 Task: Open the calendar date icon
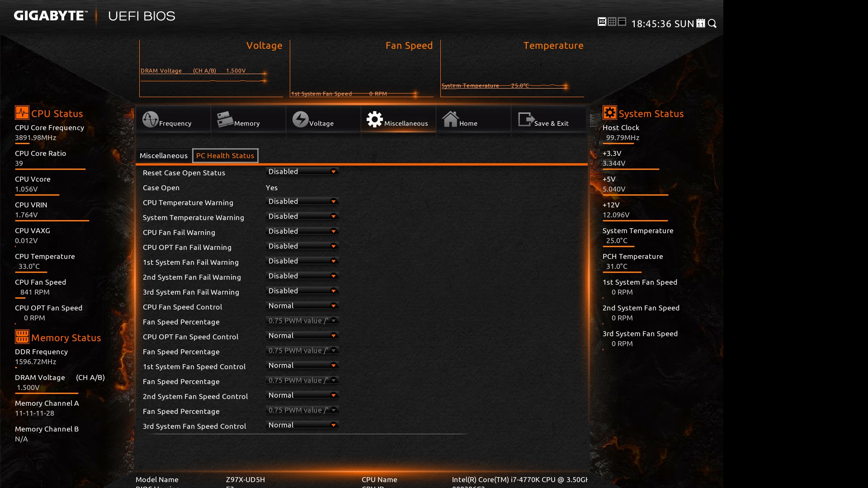click(701, 23)
